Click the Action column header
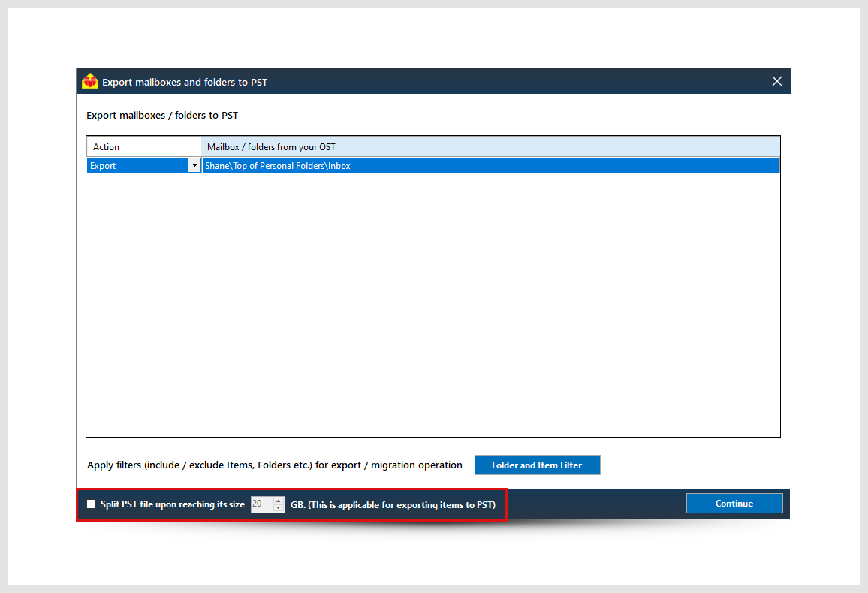The width and height of the screenshot is (868, 593). point(143,147)
